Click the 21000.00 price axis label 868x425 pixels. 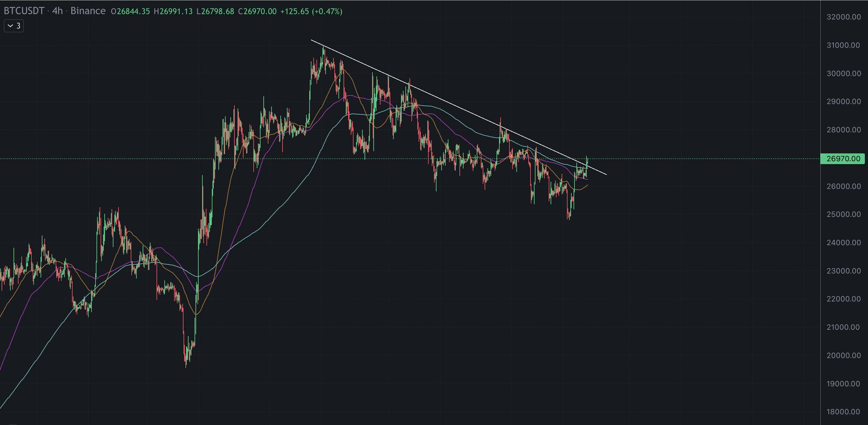pyautogui.click(x=843, y=327)
